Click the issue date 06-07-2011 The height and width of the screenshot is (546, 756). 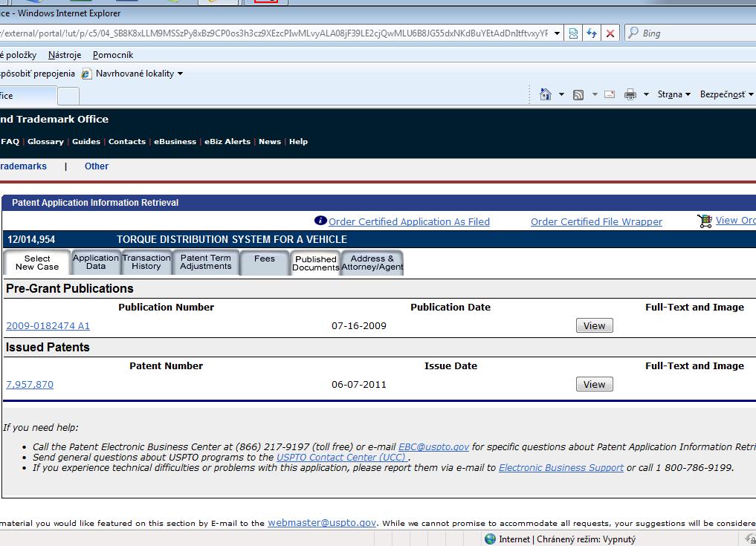359,385
